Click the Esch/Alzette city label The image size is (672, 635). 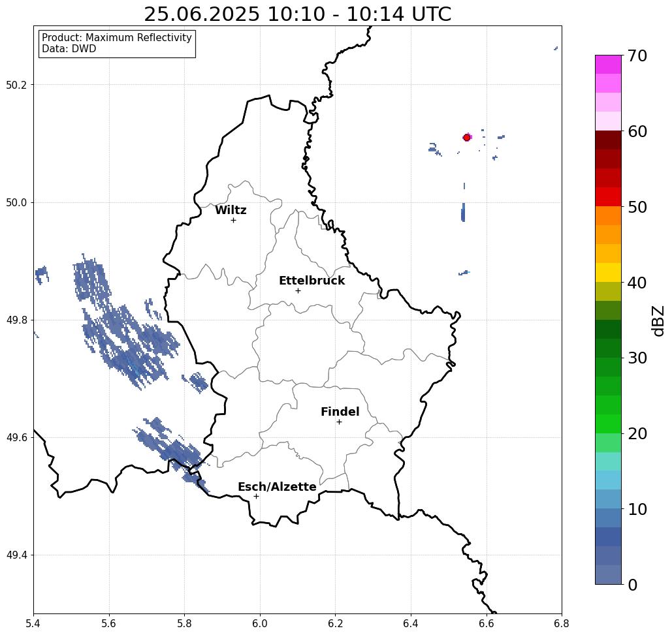277,487
